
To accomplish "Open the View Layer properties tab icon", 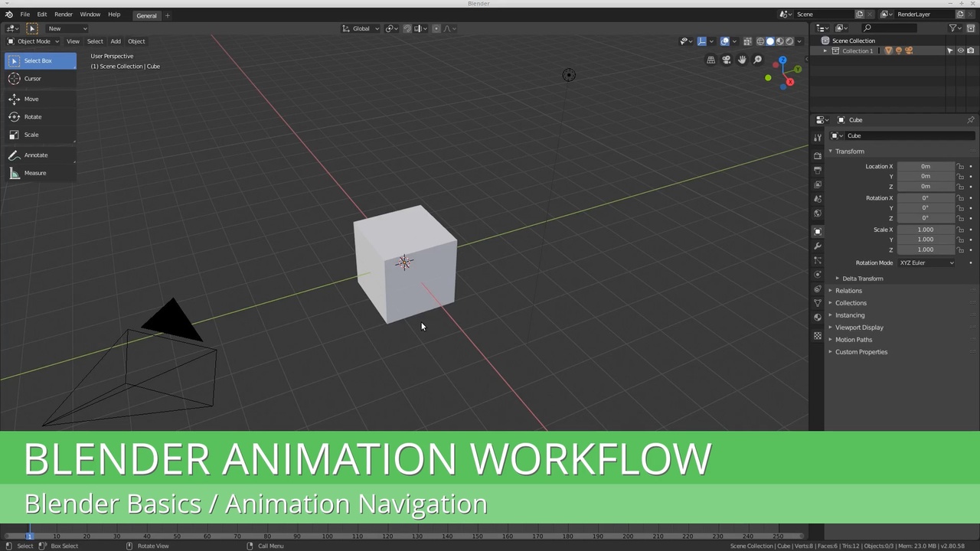I will (x=818, y=184).
